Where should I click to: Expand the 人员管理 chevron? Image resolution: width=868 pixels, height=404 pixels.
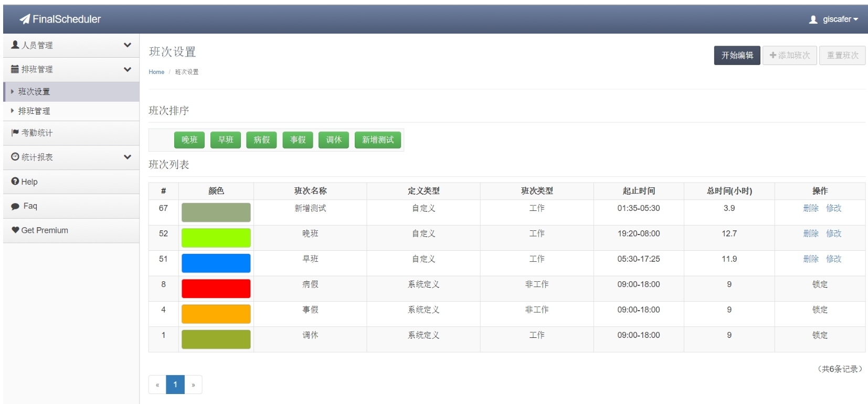127,45
